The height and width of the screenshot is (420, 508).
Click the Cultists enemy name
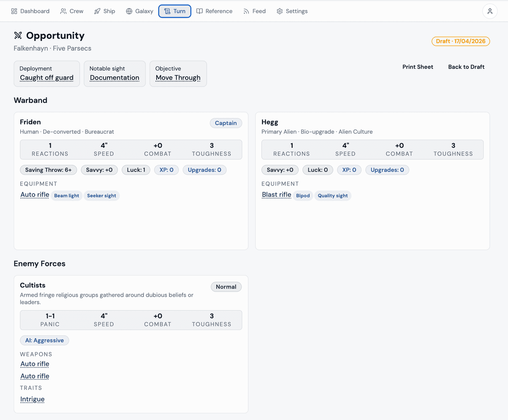tap(33, 285)
